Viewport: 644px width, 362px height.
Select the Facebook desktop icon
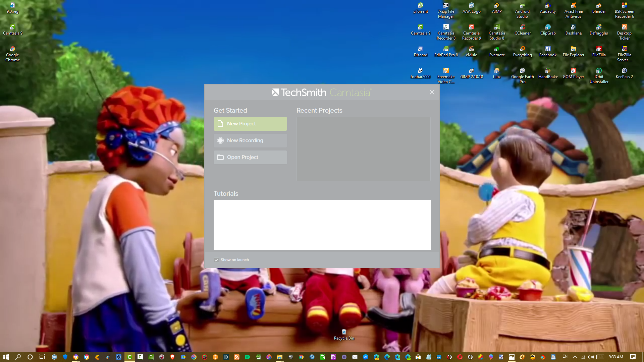(548, 52)
